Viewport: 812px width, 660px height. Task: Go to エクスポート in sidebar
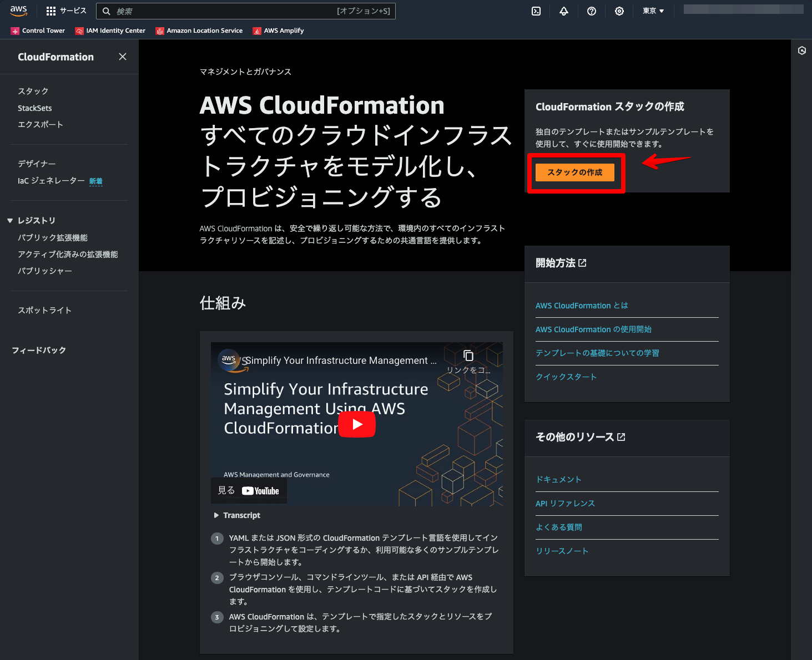click(41, 124)
